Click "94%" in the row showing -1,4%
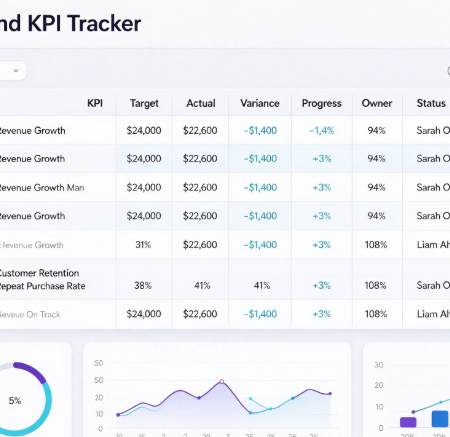The height and width of the screenshot is (437, 450). tap(376, 130)
